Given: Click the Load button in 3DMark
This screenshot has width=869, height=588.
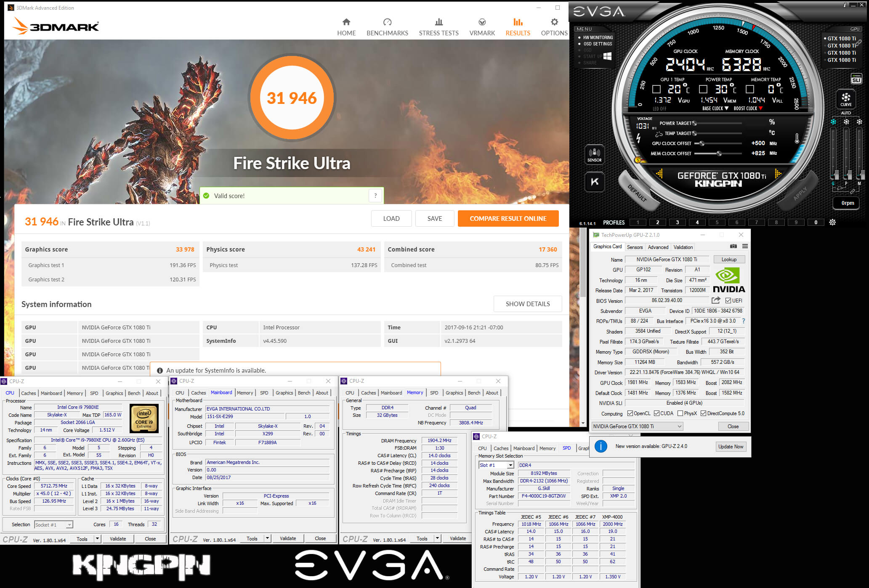Looking at the screenshot, I should (x=391, y=219).
